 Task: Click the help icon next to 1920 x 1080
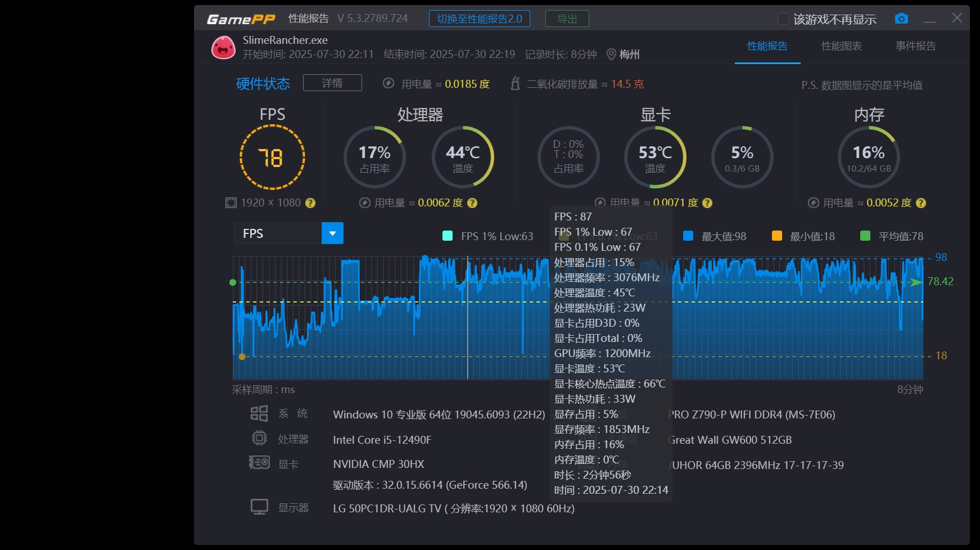pos(310,203)
